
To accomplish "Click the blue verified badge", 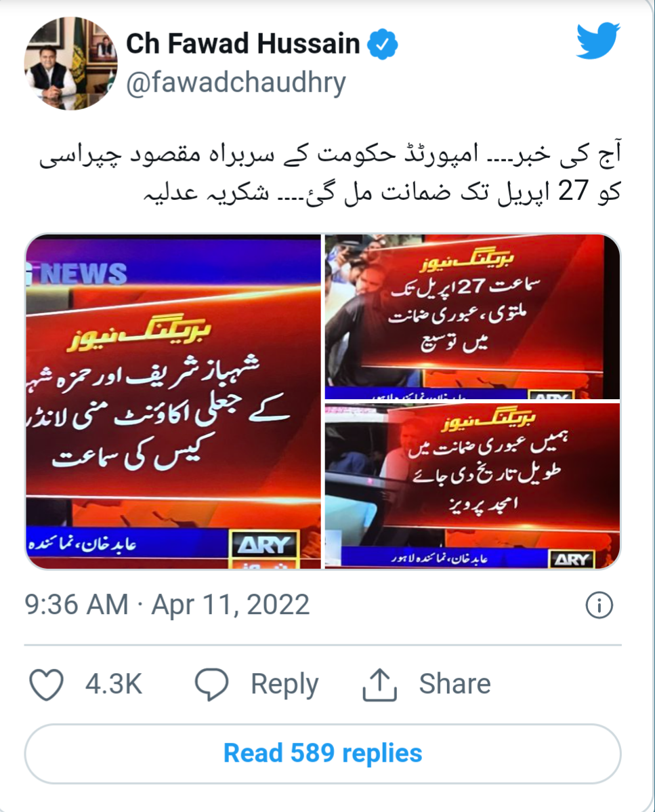I will 382,45.
